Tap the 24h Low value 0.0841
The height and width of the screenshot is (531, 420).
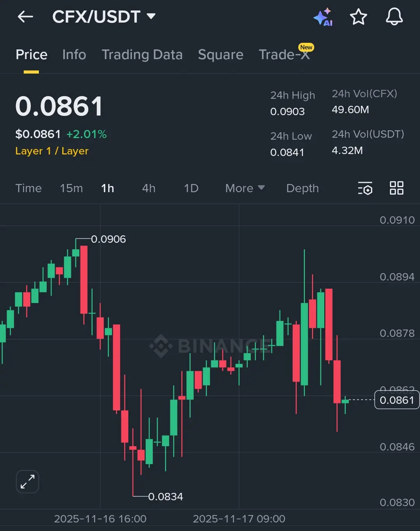287,152
